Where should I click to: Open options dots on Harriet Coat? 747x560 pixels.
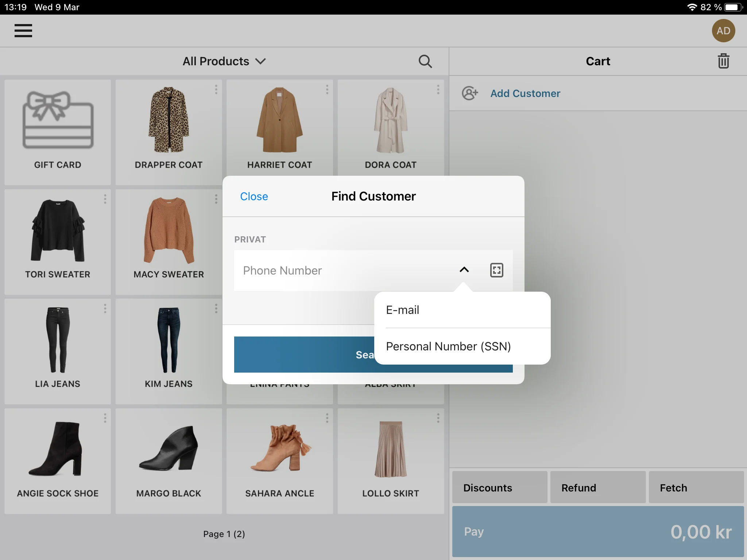[327, 90]
